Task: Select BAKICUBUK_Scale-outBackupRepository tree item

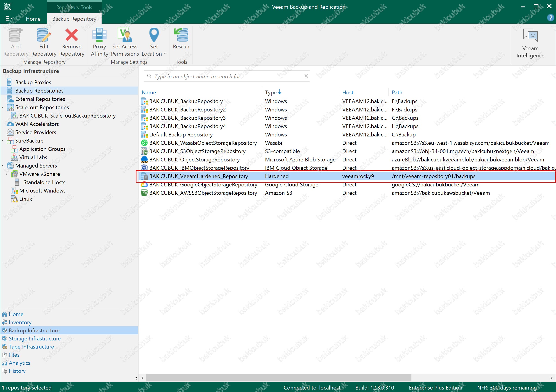Action: (67, 116)
